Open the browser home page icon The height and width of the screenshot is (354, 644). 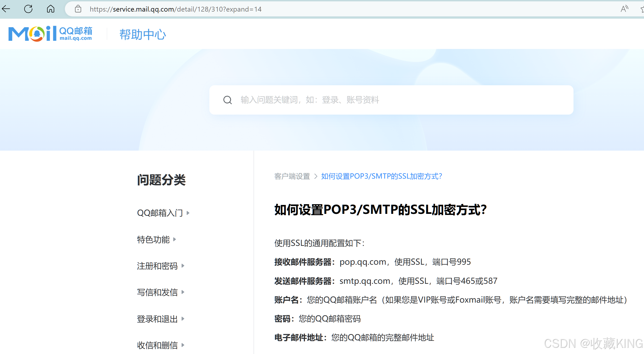[x=50, y=9]
